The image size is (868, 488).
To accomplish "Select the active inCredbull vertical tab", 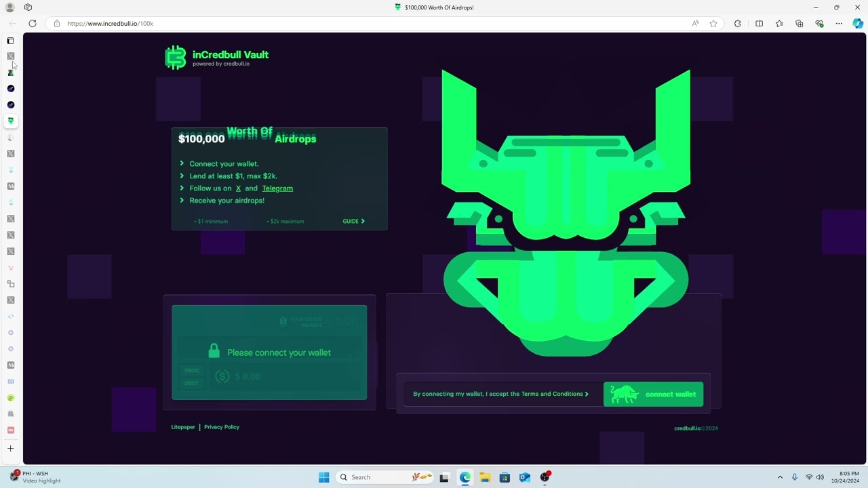I will coord(10,121).
